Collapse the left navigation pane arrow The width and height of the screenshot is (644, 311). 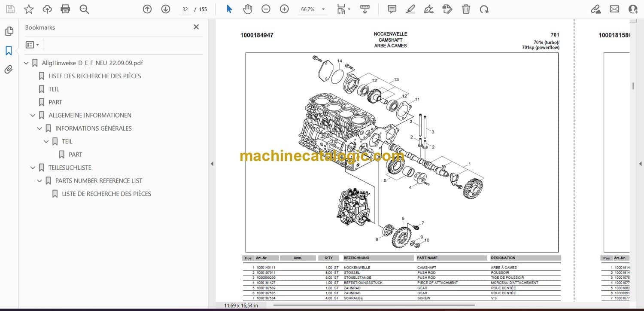pos(211,164)
